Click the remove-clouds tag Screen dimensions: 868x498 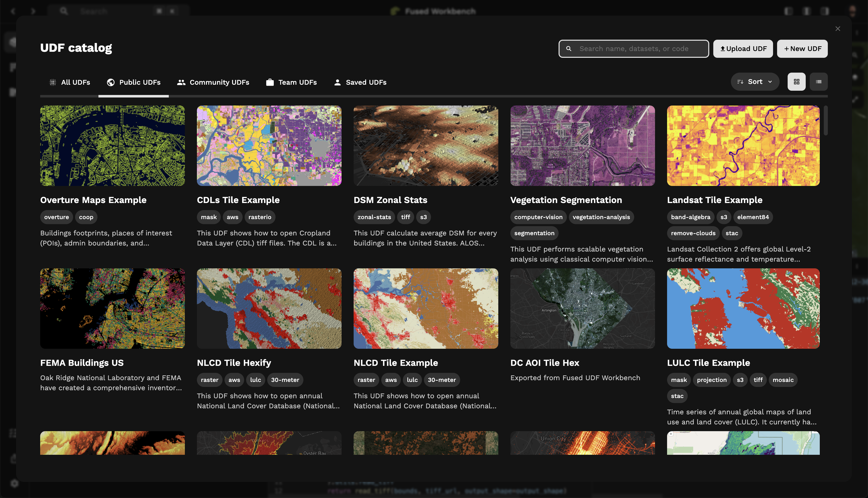pos(693,233)
